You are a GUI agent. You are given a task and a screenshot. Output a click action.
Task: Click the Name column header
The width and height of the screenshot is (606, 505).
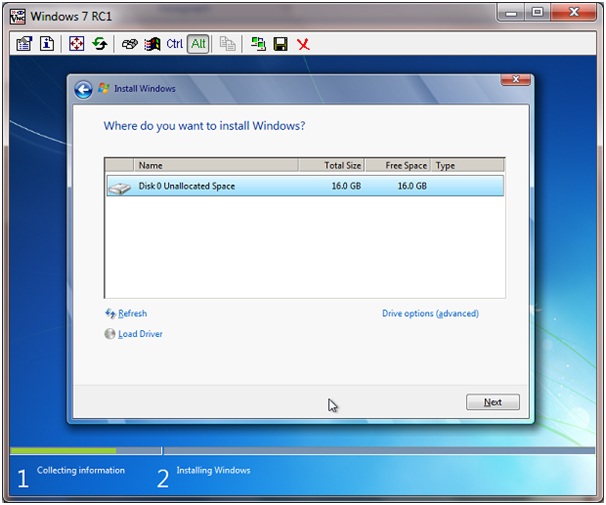coord(216,165)
